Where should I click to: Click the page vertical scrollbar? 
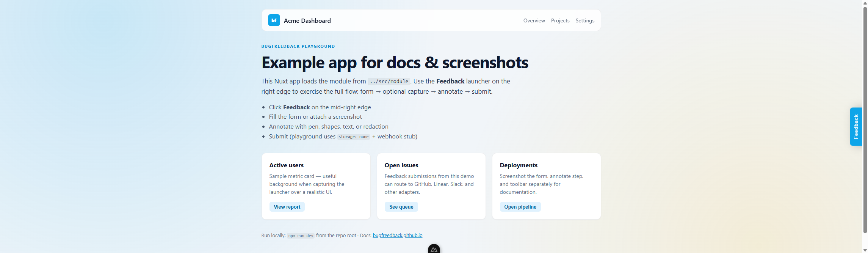coord(865,119)
